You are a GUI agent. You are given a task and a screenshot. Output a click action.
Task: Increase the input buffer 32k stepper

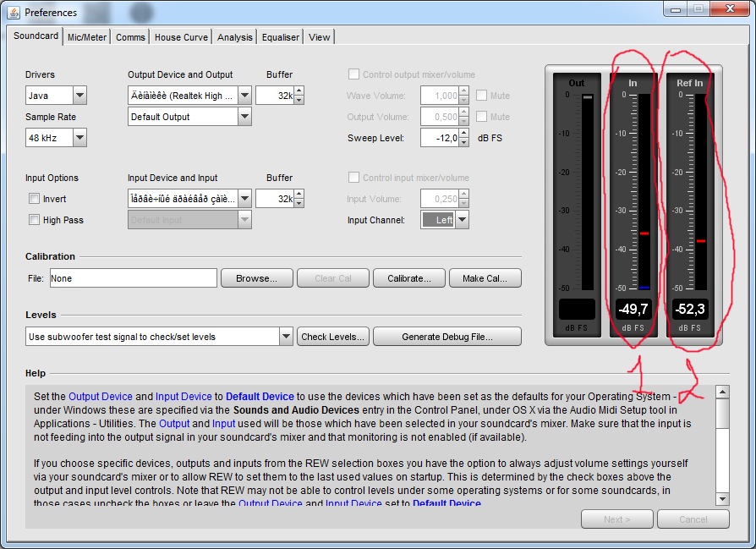click(x=299, y=194)
